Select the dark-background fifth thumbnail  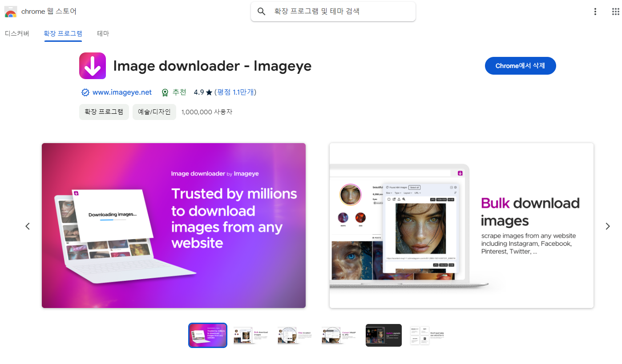pos(384,335)
